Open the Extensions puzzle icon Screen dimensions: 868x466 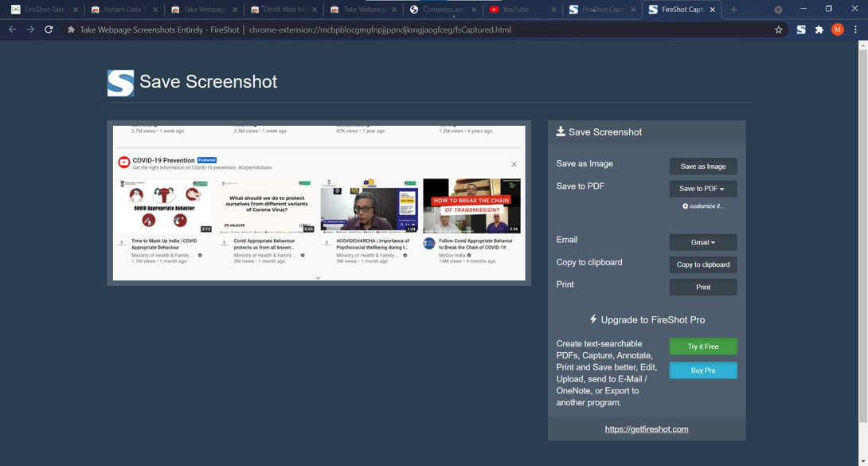click(x=819, y=30)
